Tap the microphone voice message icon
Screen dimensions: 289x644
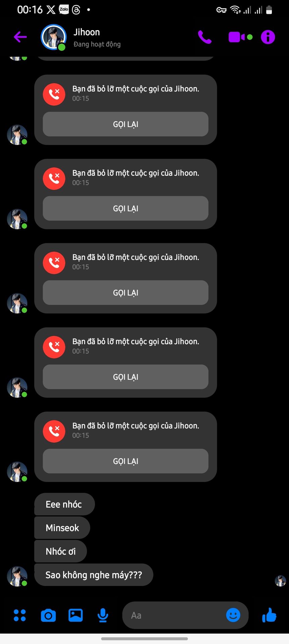[103, 615]
